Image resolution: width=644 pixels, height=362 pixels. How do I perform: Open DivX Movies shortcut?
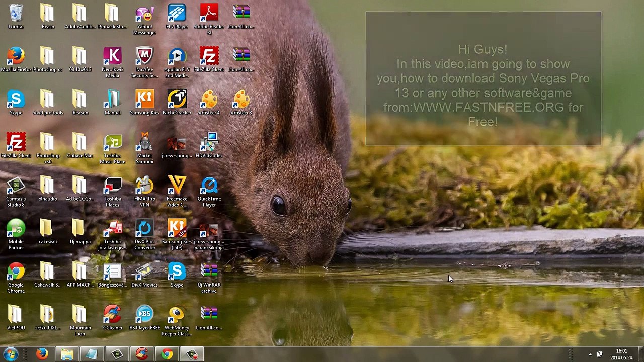point(144,275)
